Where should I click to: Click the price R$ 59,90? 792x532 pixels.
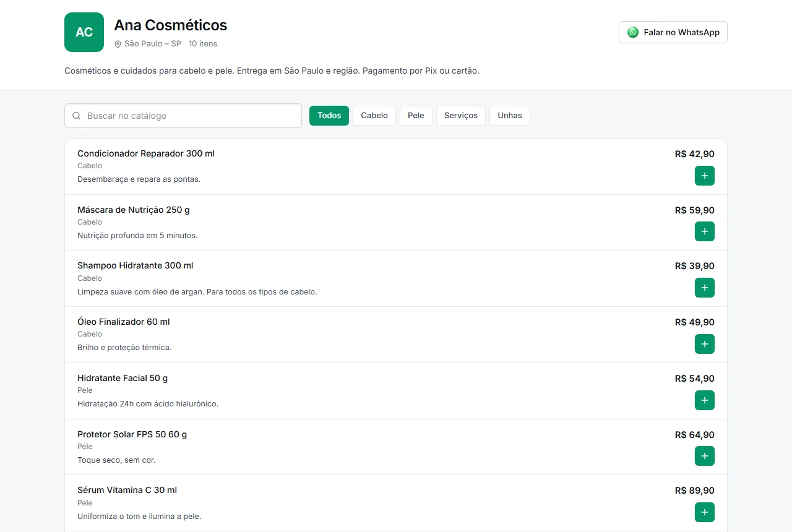click(x=695, y=210)
